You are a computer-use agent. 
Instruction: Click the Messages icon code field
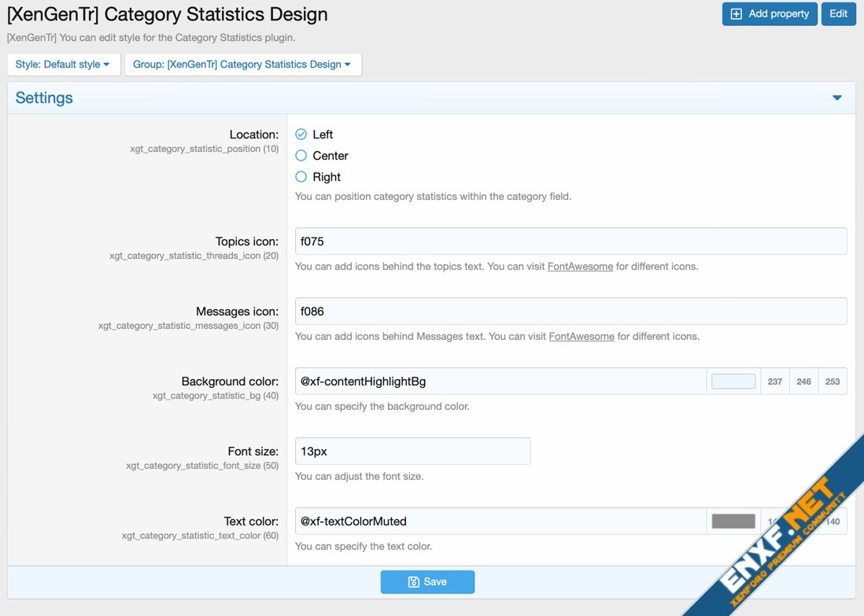[570, 312]
